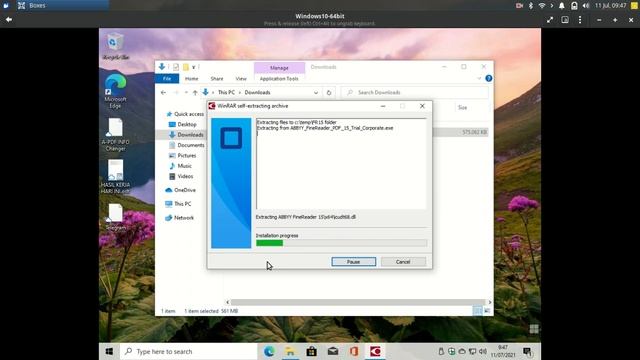Select OneDrive in navigation pane
The width and height of the screenshot is (640, 360).
[x=184, y=190]
